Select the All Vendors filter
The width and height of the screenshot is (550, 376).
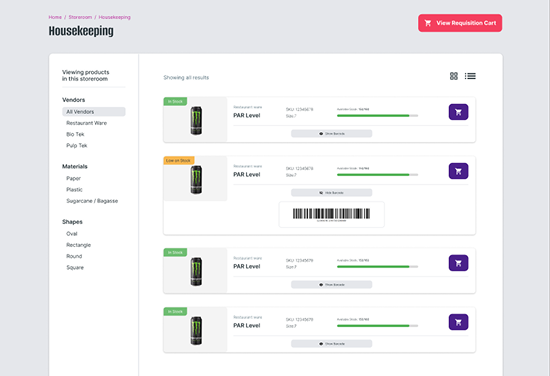[x=94, y=112]
